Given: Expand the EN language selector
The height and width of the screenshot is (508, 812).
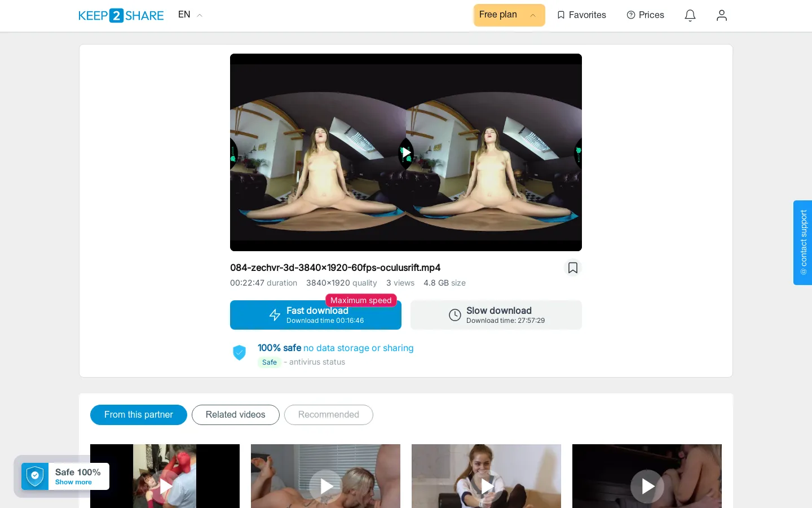Looking at the screenshot, I should point(190,15).
